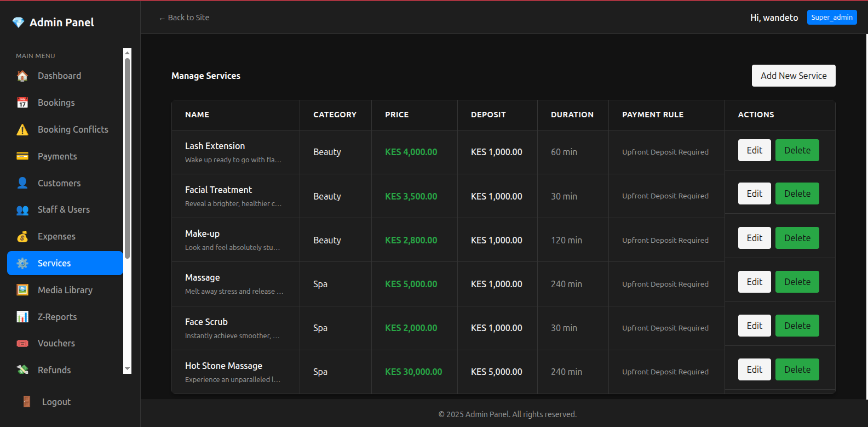Click the Expenses money bag icon
Image resolution: width=868 pixels, height=427 pixels.
(x=22, y=236)
